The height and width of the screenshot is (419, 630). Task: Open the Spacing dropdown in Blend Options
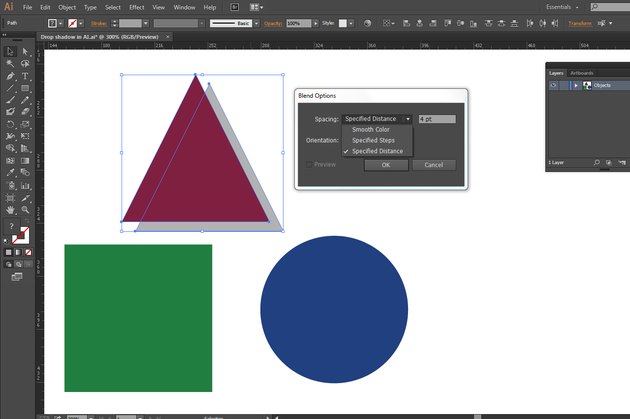coord(377,119)
